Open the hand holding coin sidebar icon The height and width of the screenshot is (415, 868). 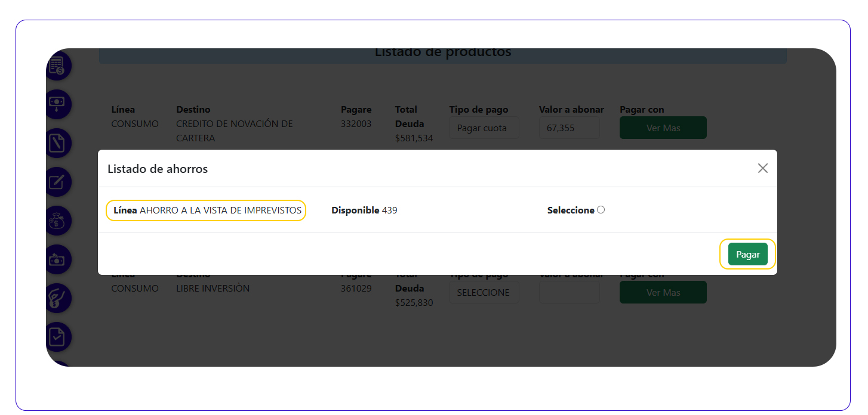point(58,298)
